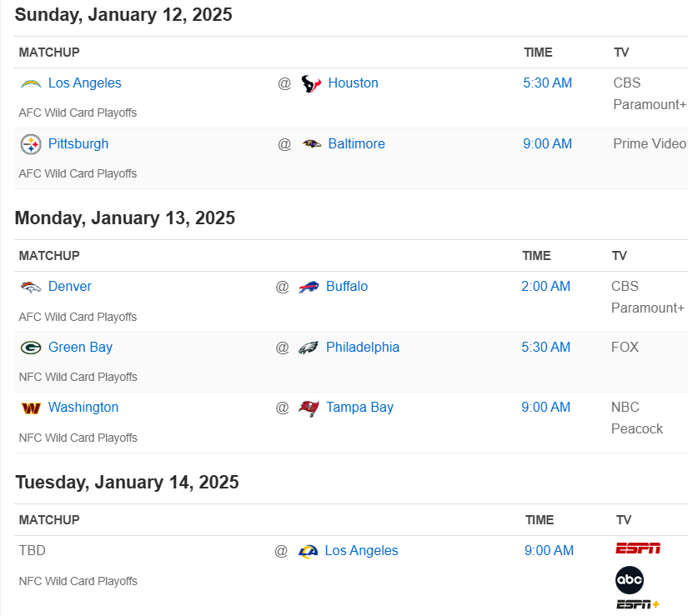688x616 pixels.
Task: Click the Green Bay Packers logo icon
Action: pyautogui.click(x=31, y=348)
